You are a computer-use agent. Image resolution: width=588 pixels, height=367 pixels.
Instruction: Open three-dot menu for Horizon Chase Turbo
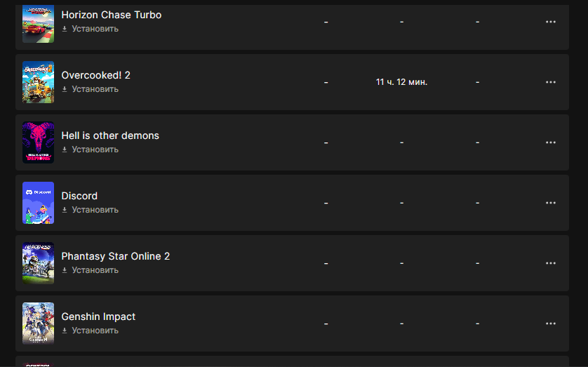551,22
